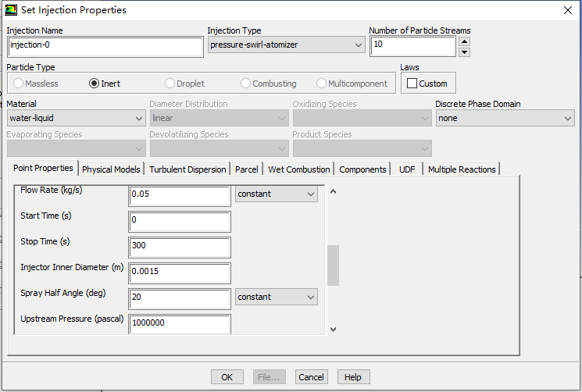Screen dimensions: 582x392
Task: Open the Injection Type dropdown
Action: (x=287, y=45)
